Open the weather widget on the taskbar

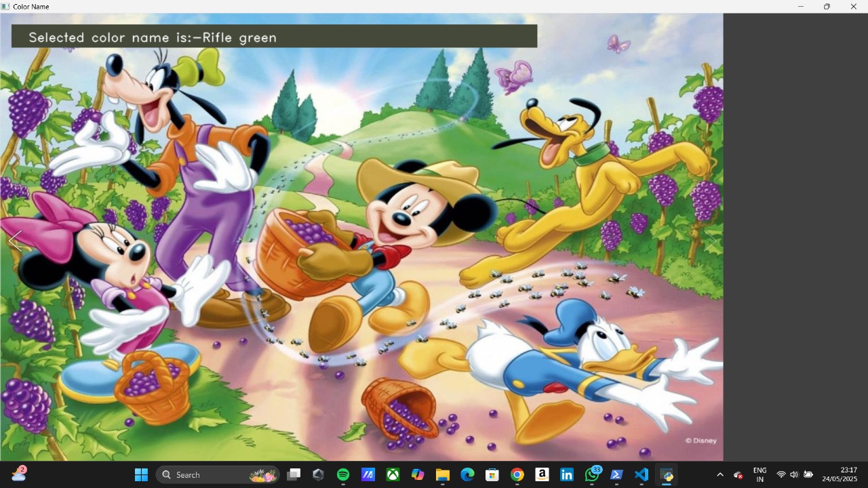[x=19, y=474]
